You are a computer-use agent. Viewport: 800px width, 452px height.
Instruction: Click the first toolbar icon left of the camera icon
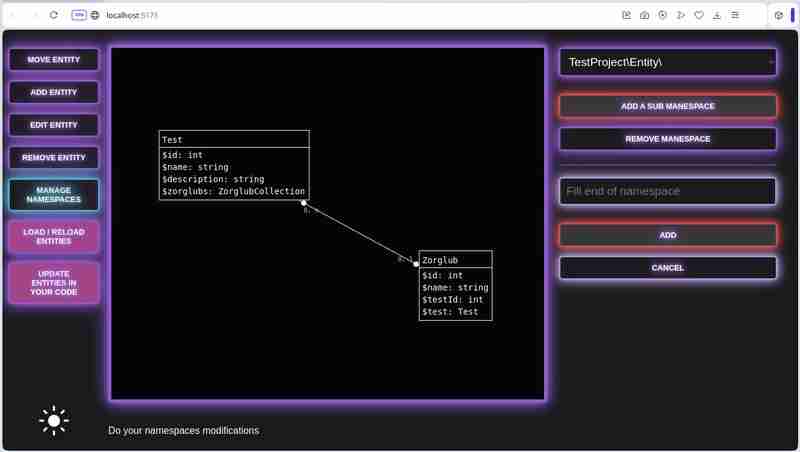627,15
